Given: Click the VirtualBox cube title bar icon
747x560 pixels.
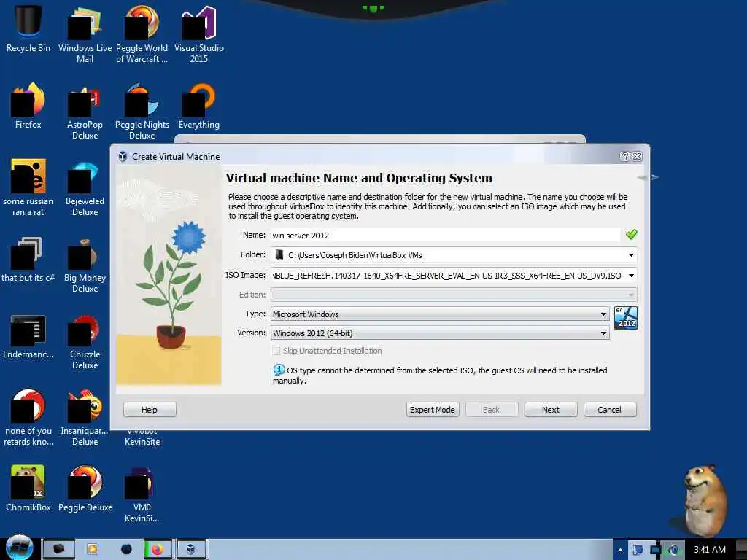Looking at the screenshot, I should [123, 156].
